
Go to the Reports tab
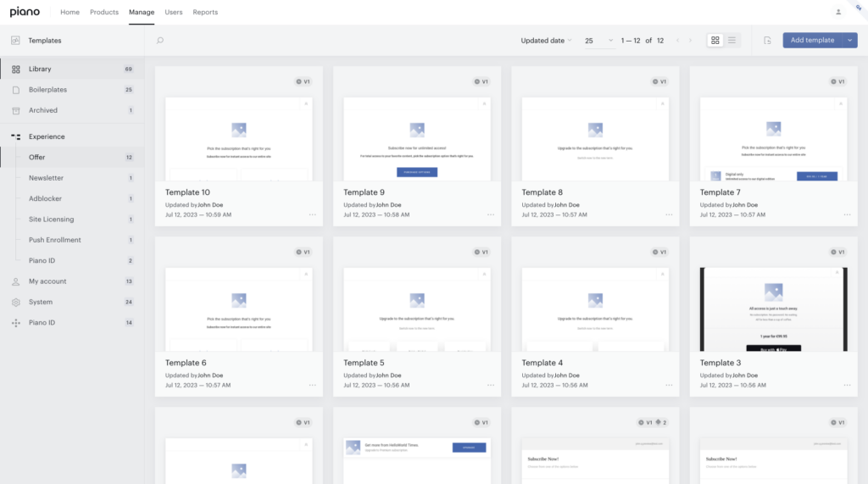coord(205,12)
